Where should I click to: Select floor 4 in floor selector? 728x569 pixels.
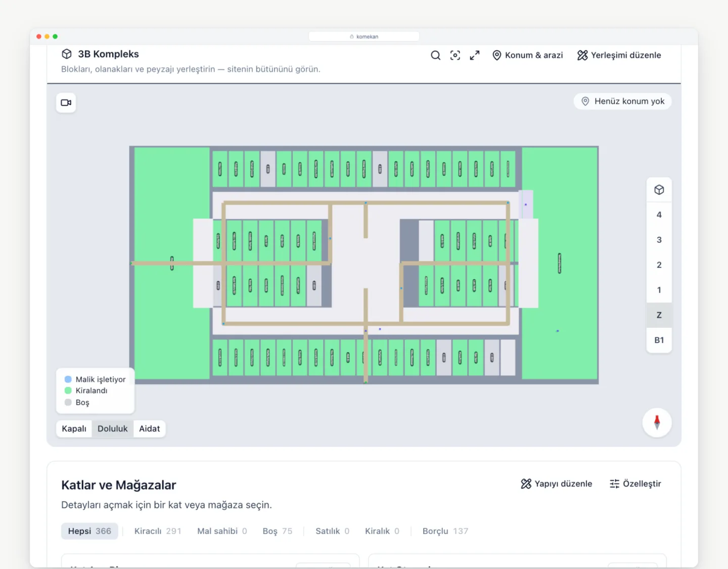tap(659, 215)
